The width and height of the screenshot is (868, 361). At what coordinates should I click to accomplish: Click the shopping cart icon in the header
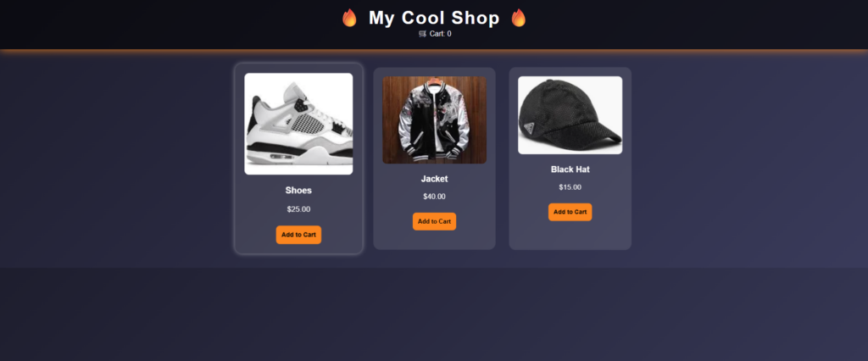point(422,34)
